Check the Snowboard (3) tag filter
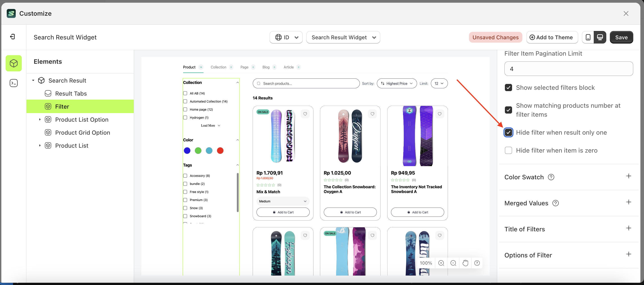The height and width of the screenshot is (285, 644). [x=185, y=216]
